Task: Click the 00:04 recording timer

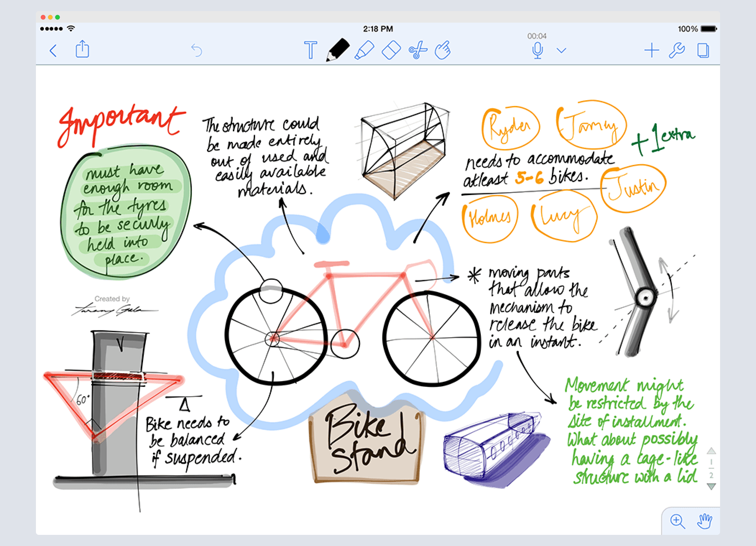Action: pyautogui.click(x=537, y=36)
